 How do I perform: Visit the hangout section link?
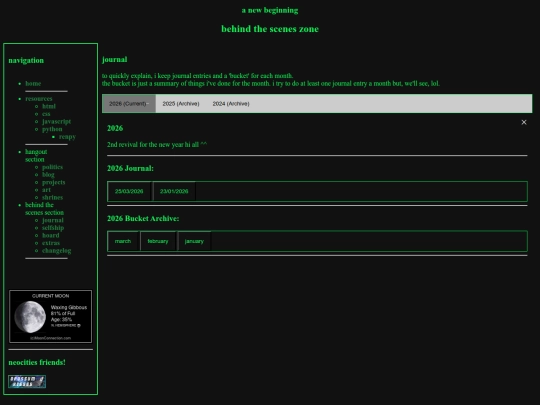(36, 155)
